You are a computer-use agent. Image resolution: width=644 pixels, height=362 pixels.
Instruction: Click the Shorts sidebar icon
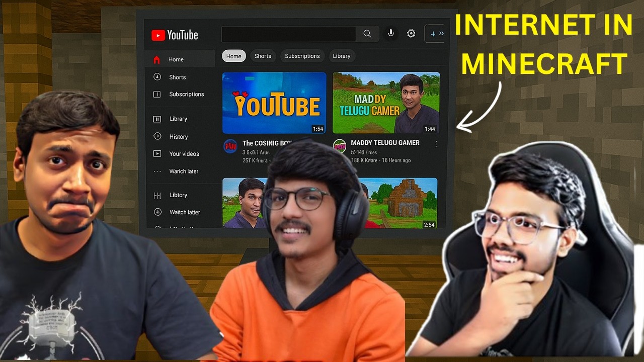[x=157, y=77]
